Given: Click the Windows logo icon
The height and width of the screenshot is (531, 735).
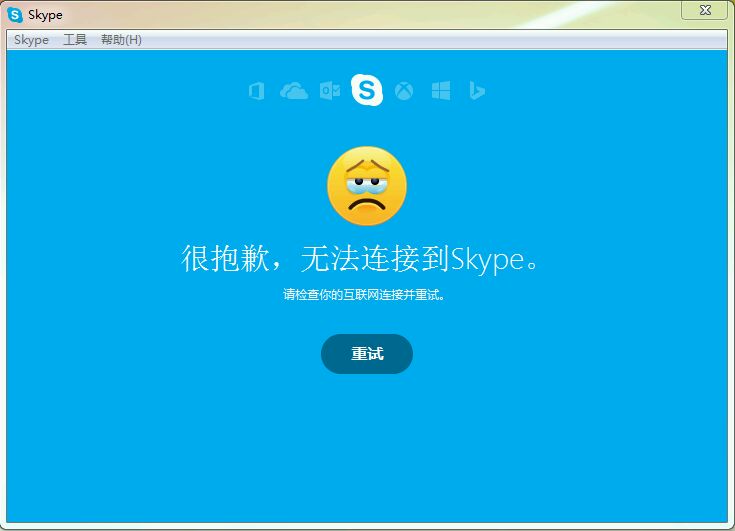Looking at the screenshot, I should point(441,90).
